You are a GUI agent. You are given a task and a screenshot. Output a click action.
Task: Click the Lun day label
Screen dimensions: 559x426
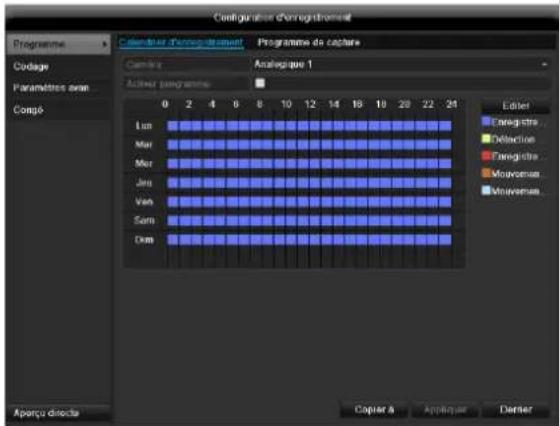click(x=144, y=126)
